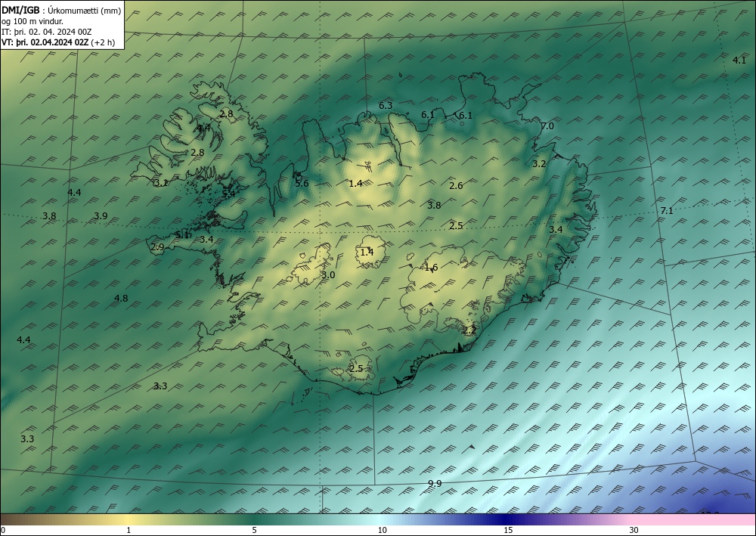Click the 1.6 value on the large glacier
This screenshot has height=536, width=756.
coord(431,268)
